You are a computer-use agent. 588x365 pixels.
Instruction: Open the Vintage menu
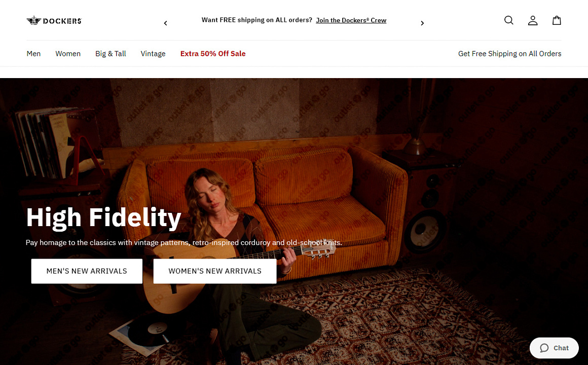(153, 54)
